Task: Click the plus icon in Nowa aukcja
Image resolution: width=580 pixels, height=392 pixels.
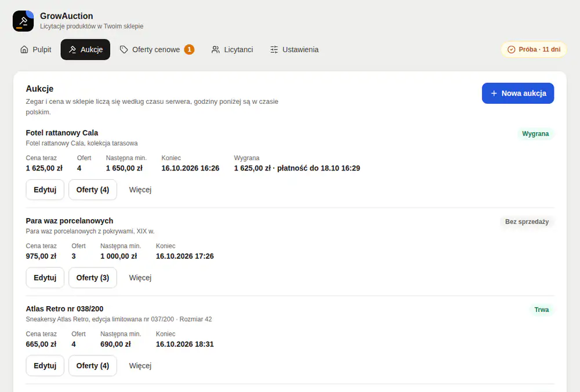Action: coord(494,93)
